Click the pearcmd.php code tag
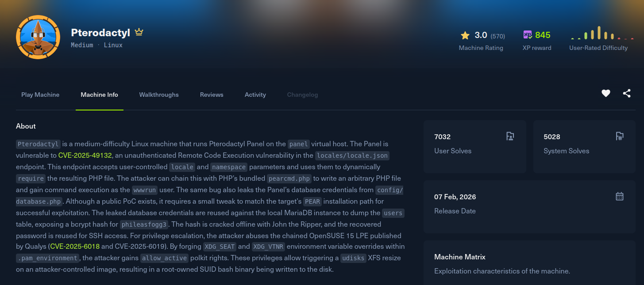 tap(289, 179)
